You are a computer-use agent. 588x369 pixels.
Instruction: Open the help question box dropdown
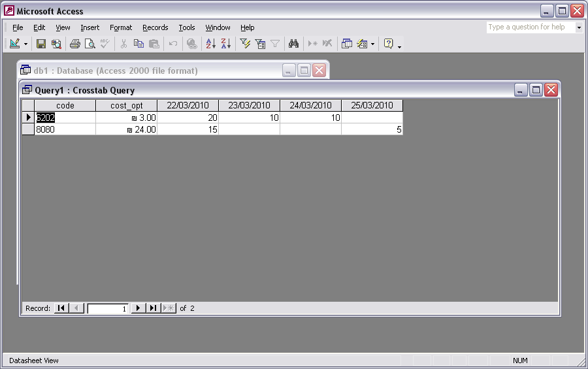pyautogui.click(x=579, y=27)
